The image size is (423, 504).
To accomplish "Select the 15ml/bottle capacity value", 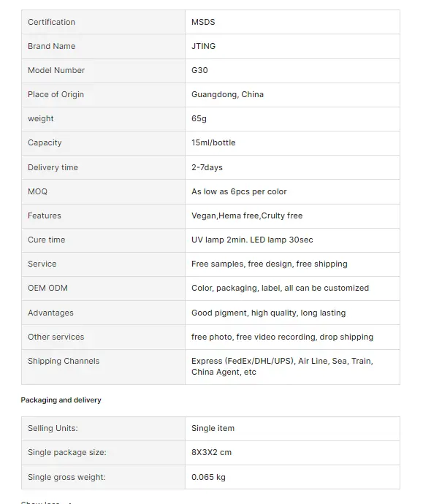I will [x=213, y=142].
